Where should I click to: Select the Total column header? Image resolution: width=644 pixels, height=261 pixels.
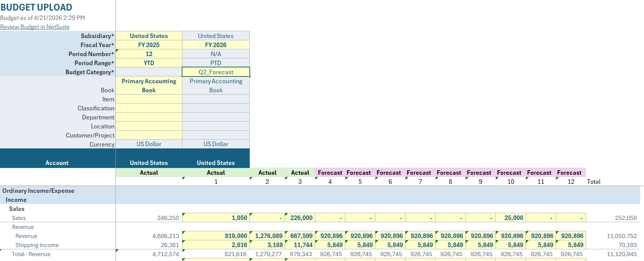coord(594,182)
